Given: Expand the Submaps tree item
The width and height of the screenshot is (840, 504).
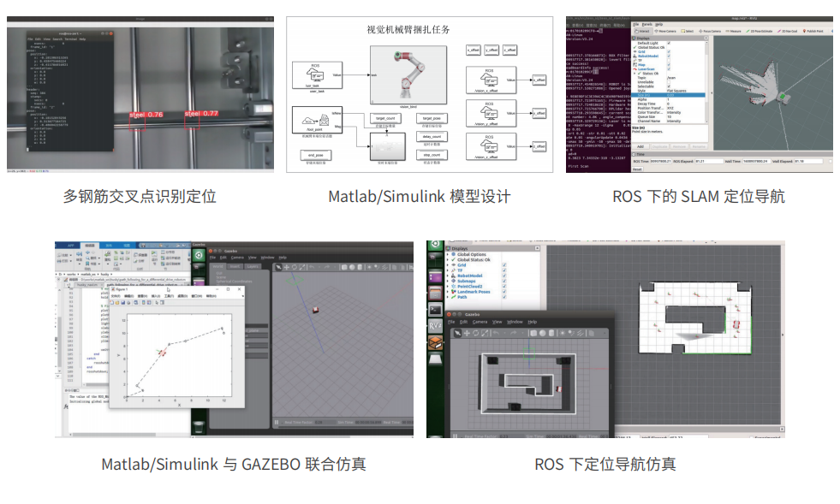Looking at the screenshot, I should click(x=448, y=282).
